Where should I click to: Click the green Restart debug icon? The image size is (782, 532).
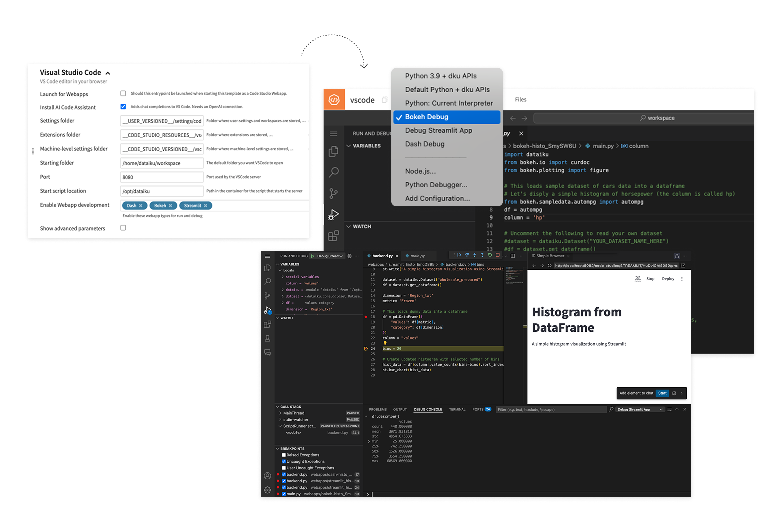(490, 255)
